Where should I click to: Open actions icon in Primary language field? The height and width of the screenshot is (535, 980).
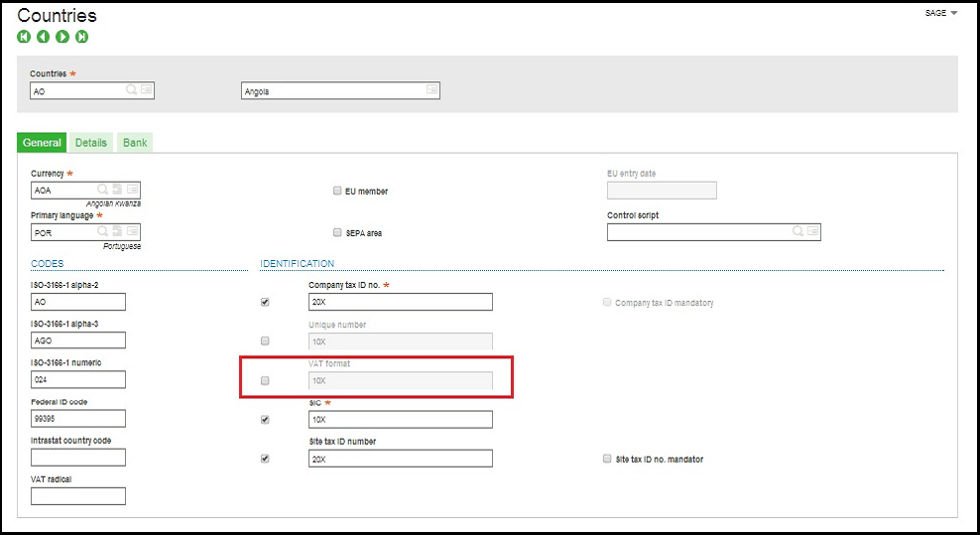coord(133,231)
